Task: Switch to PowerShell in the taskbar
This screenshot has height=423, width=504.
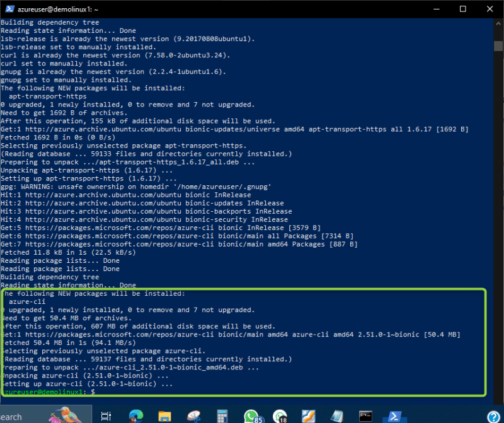Action: (x=394, y=416)
